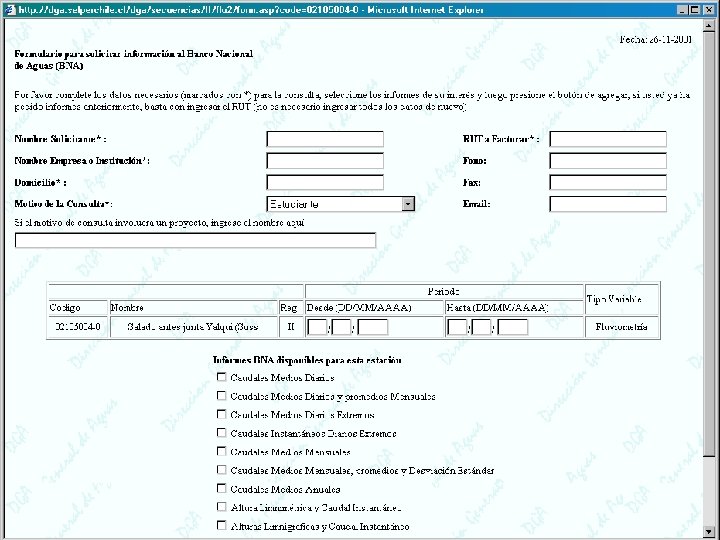
Task: Click the RUT a Facturar input field
Action: pyautogui.click(x=608, y=139)
